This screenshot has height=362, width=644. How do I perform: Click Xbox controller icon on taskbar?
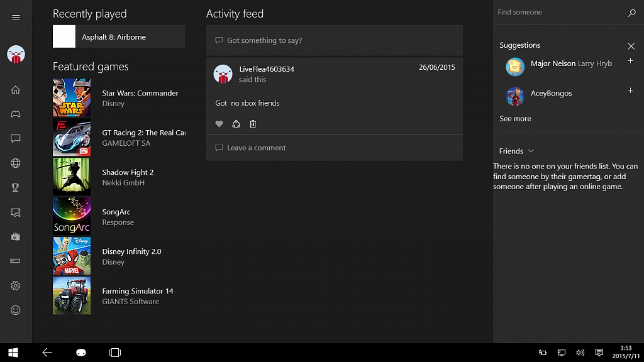[81, 353]
